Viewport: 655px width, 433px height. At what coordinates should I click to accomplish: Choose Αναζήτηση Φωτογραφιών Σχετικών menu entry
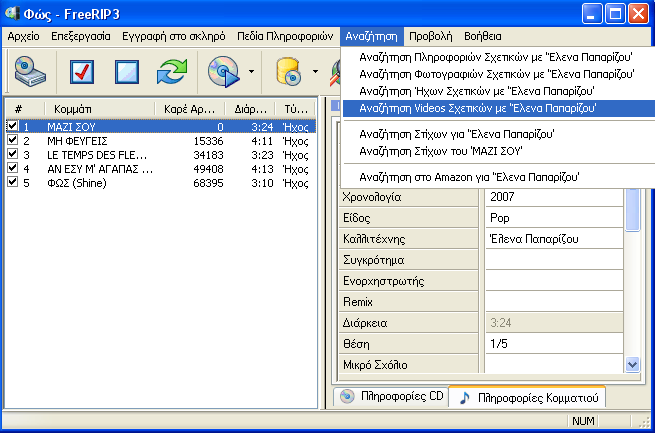point(498,74)
